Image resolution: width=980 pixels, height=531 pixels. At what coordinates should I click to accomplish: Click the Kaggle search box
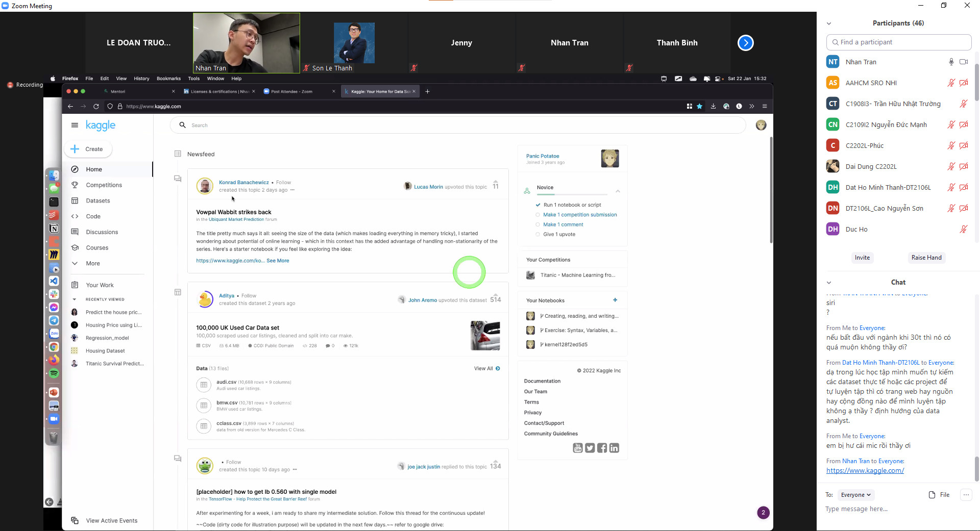[x=458, y=125]
